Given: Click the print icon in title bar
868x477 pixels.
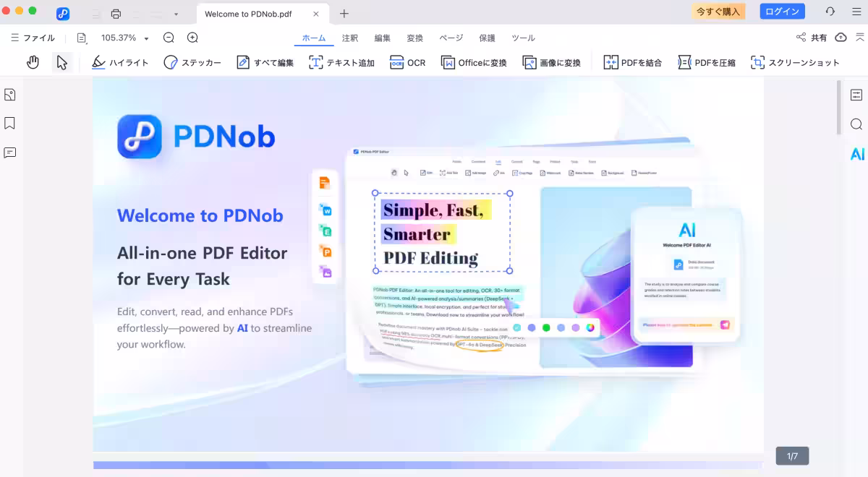Looking at the screenshot, I should point(116,14).
